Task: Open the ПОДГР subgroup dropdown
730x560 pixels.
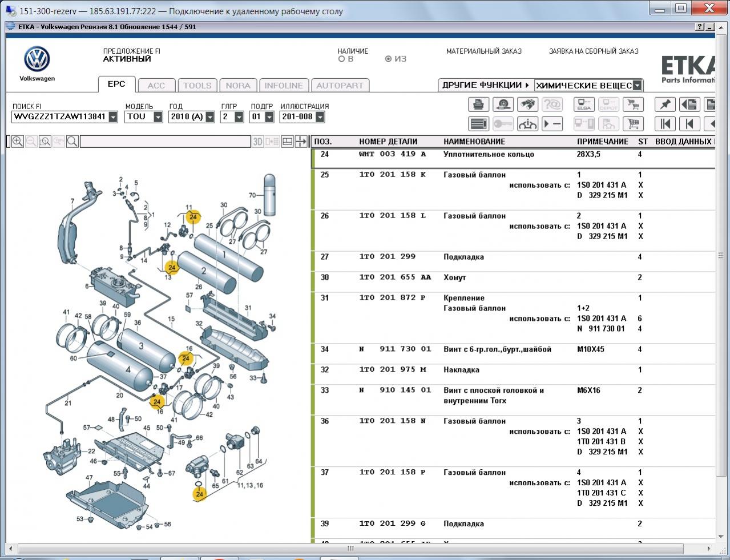Action: (268, 117)
